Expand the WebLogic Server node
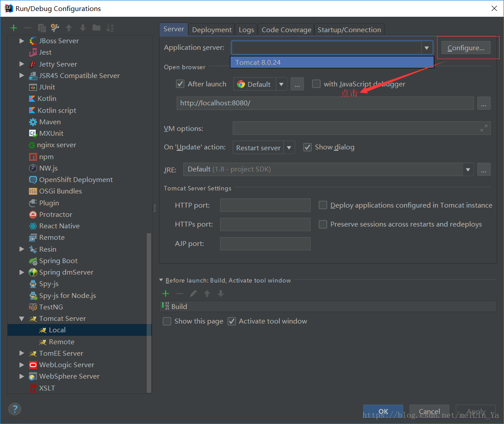 pyautogui.click(x=22, y=365)
